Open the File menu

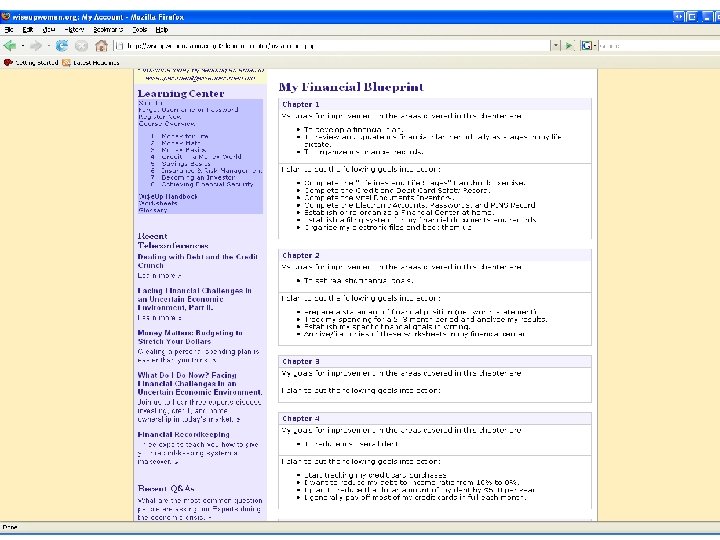(9, 29)
